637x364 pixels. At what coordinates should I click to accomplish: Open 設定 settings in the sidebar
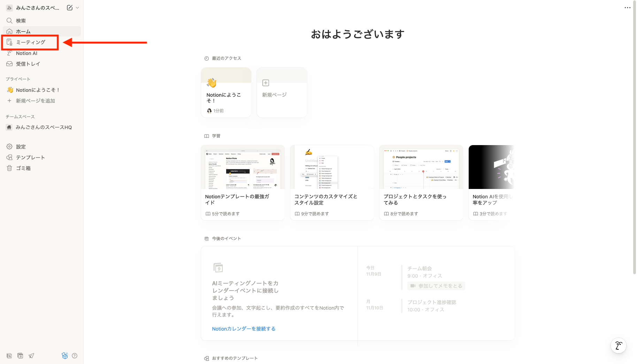coord(20,146)
